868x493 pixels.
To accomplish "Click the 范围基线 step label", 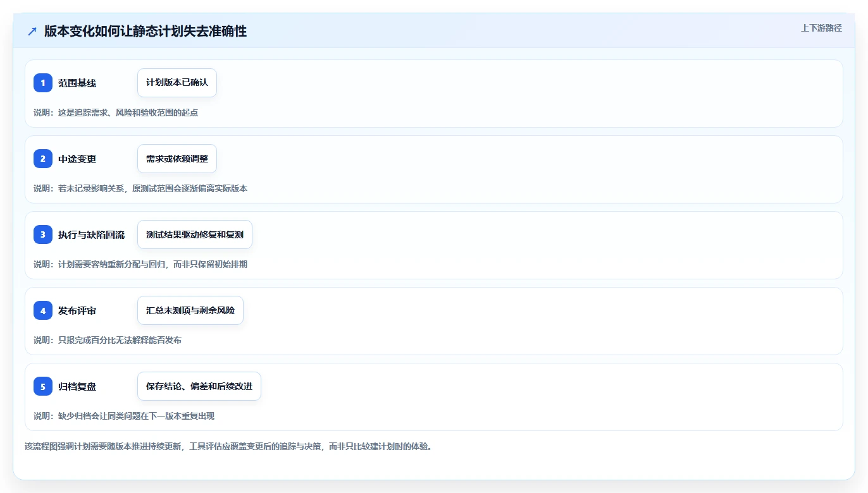I will coord(77,83).
